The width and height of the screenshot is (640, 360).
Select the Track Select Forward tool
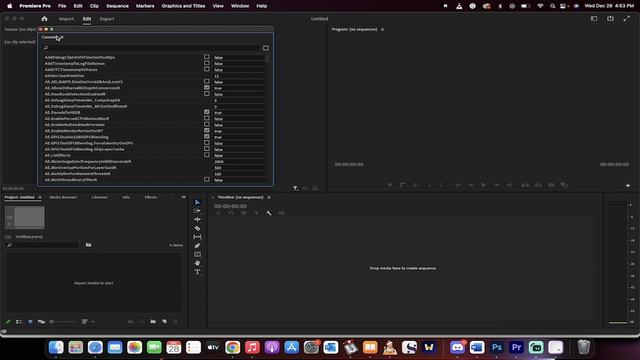coord(198,211)
